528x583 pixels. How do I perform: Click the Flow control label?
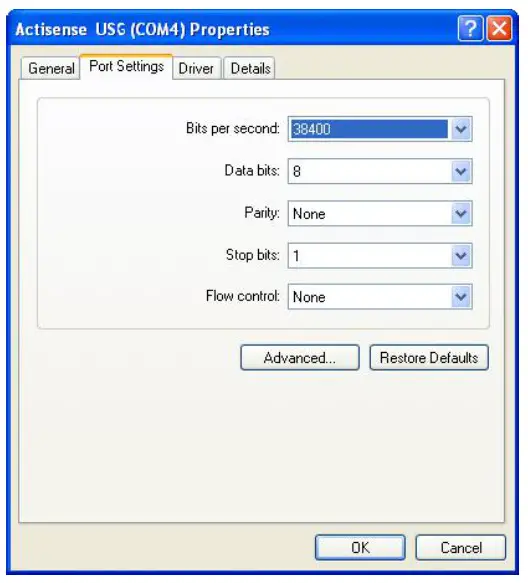pos(242,296)
